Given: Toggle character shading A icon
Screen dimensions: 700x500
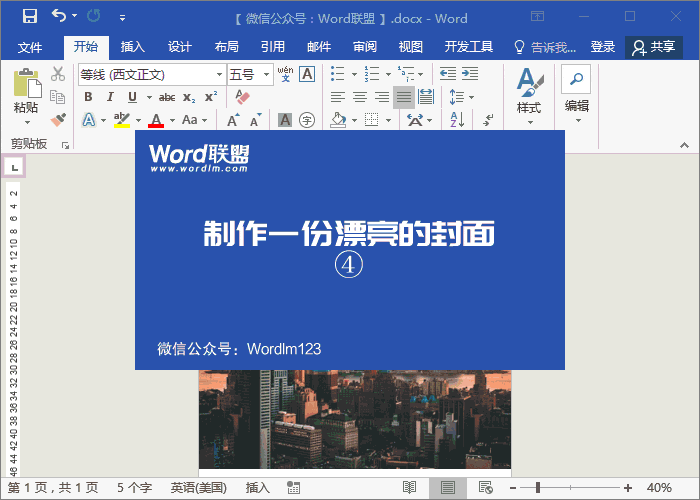Looking at the screenshot, I should 285,120.
